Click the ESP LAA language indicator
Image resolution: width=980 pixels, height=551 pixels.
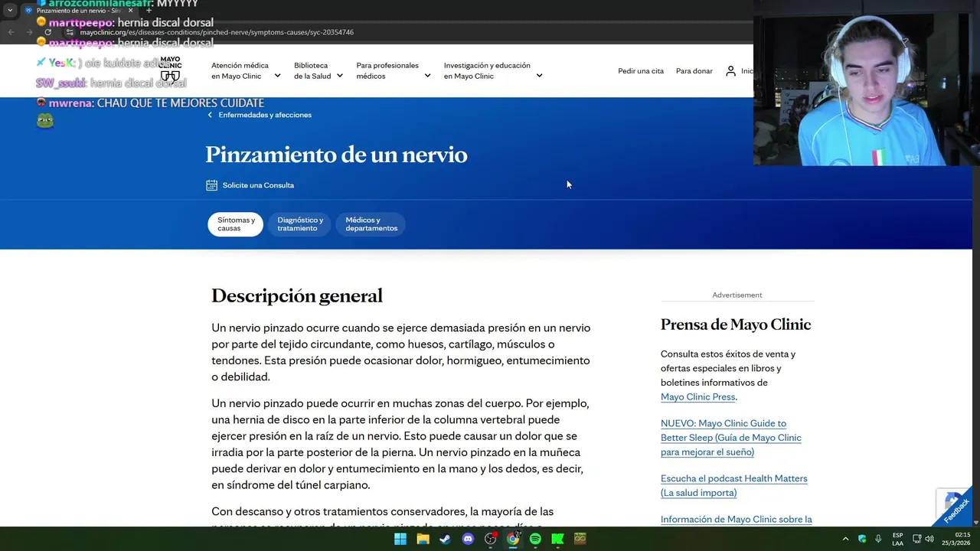[x=897, y=539]
